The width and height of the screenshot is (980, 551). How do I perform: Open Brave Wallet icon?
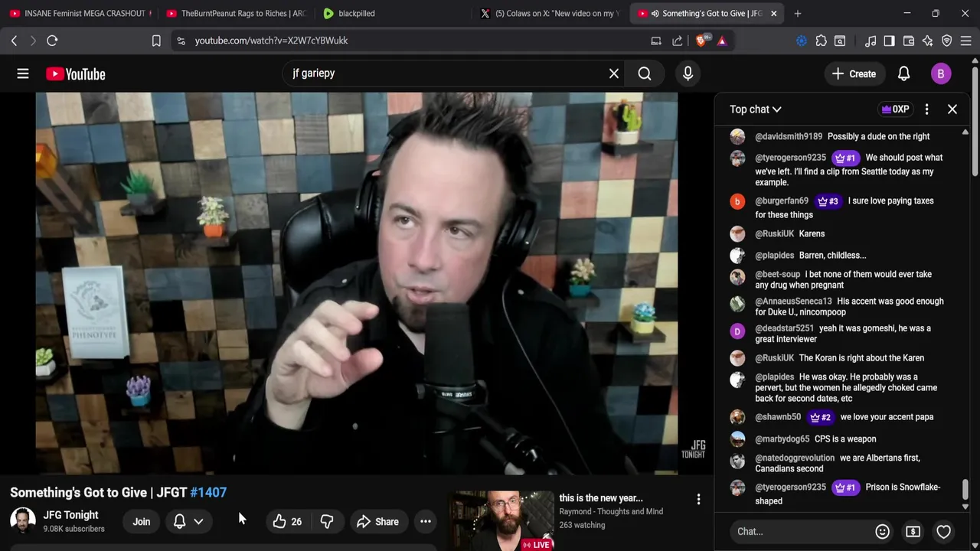[909, 41]
